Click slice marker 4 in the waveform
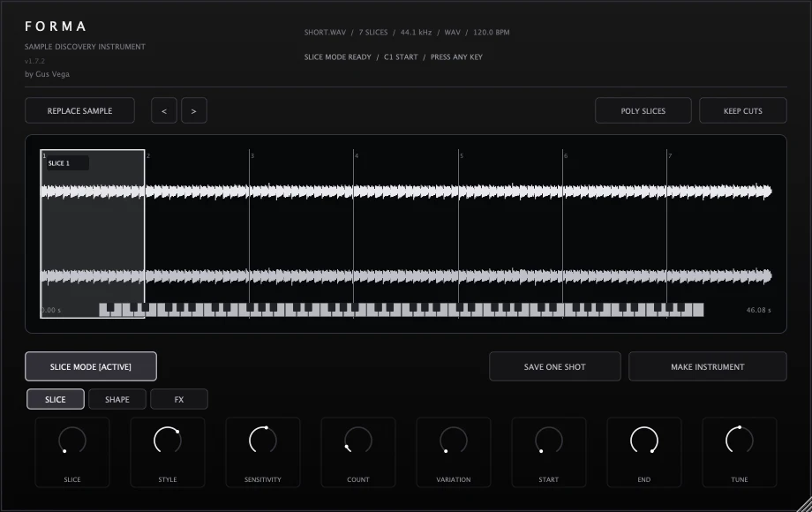The height and width of the screenshot is (512, 812). (357, 155)
